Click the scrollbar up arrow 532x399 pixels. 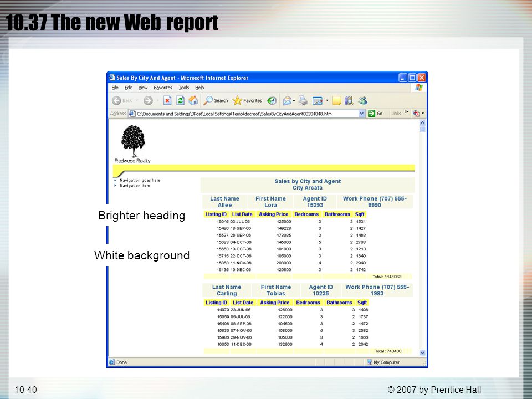422,123
